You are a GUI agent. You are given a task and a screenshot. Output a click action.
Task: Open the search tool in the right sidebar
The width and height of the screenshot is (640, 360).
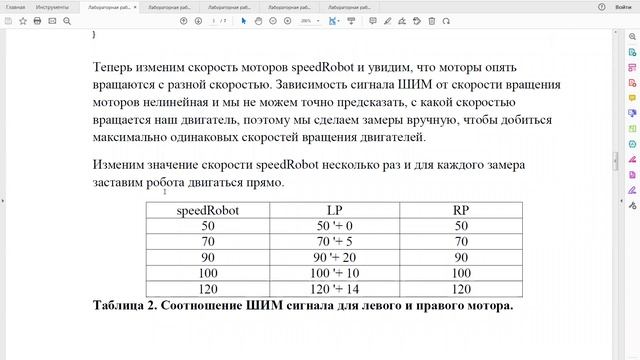tap(632, 37)
